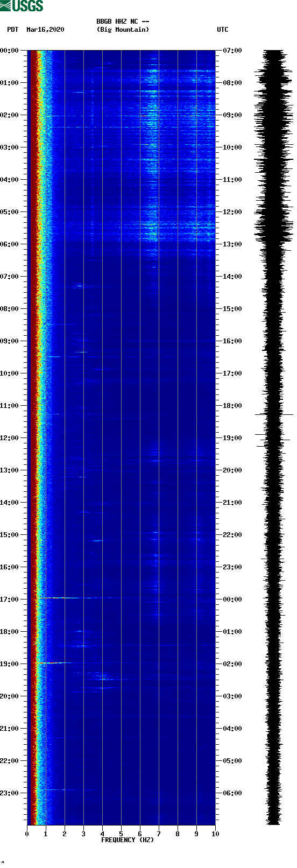This screenshot has height=868, width=297.
Task: Click the PDT time label '00:00'
Action: pyautogui.click(x=10, y=51)
